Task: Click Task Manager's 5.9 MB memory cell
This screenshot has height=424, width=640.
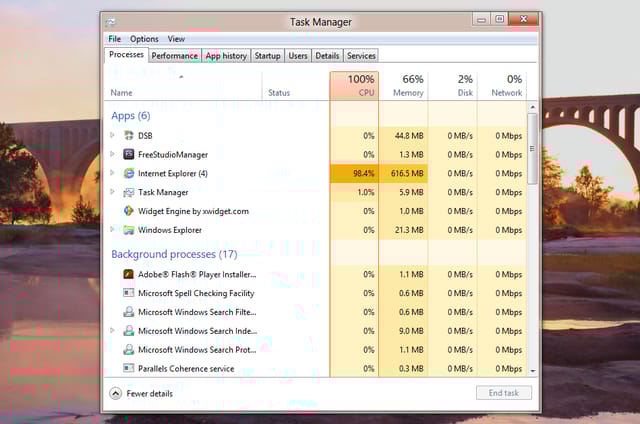Action: 403,192
